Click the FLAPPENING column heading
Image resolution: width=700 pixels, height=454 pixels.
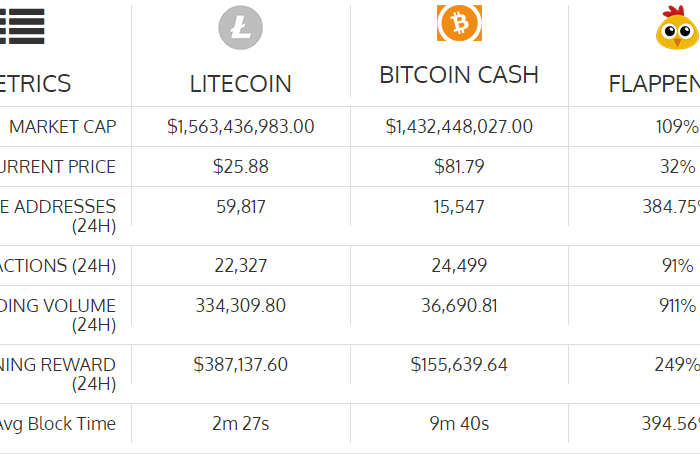pos(654,84)
